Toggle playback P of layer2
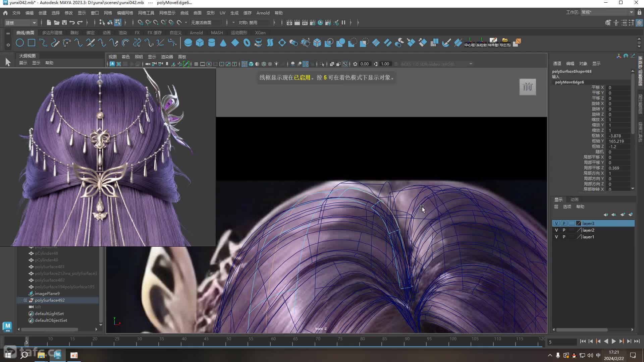The image size is (644, 362). tap(564, 230)
